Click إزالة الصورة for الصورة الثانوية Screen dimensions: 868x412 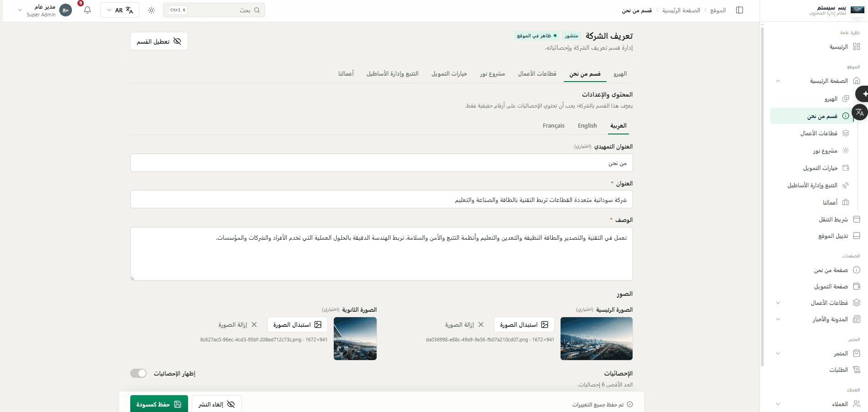238,324
